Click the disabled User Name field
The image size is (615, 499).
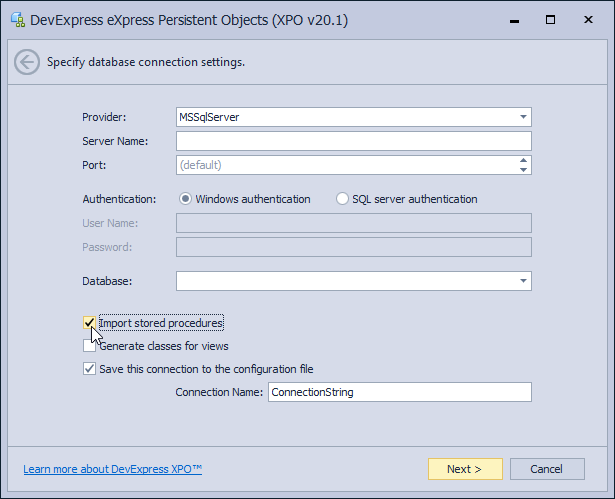[x=354, y=223]
